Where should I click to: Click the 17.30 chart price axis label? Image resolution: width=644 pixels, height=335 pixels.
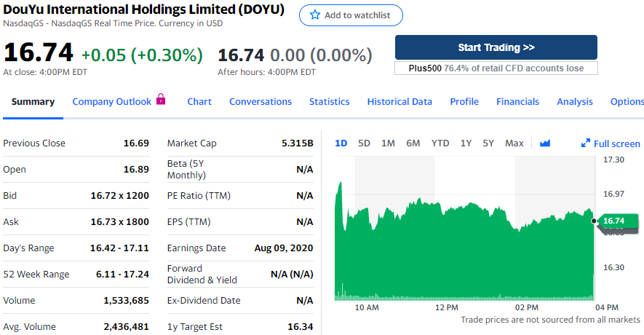[613, 159]
